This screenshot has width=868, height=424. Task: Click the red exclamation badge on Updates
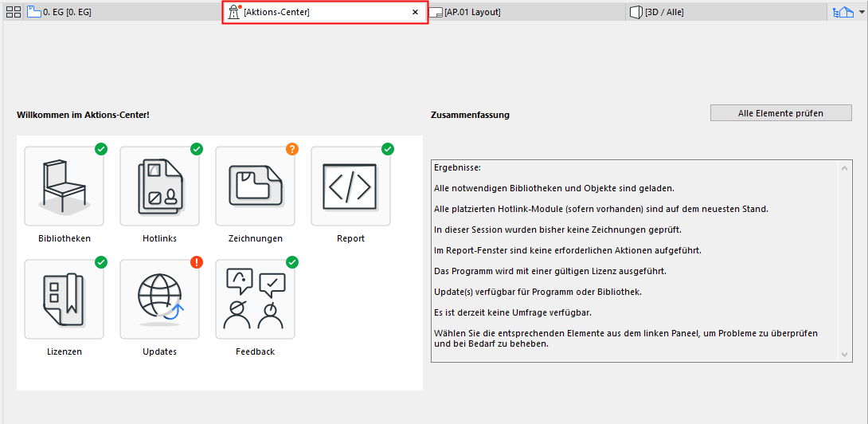pyautogui.click(x=197, y=261)
